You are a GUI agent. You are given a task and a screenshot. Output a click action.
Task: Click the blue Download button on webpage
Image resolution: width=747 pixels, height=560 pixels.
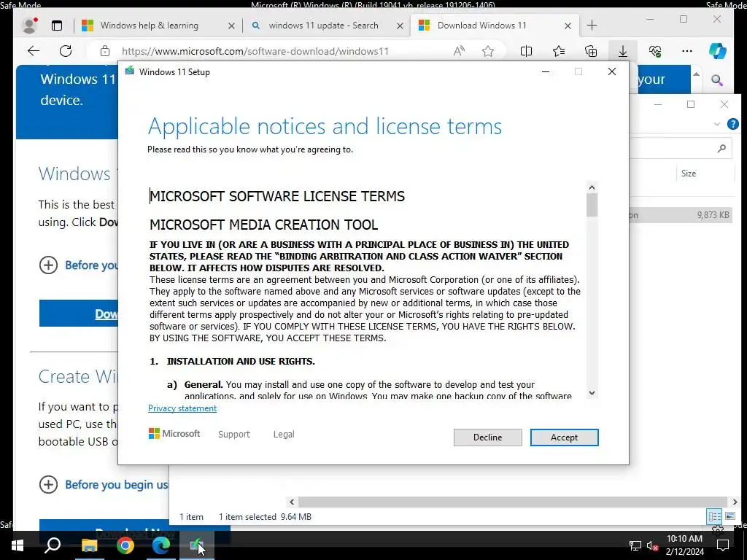pyautogui.click(x=79, y=314)
